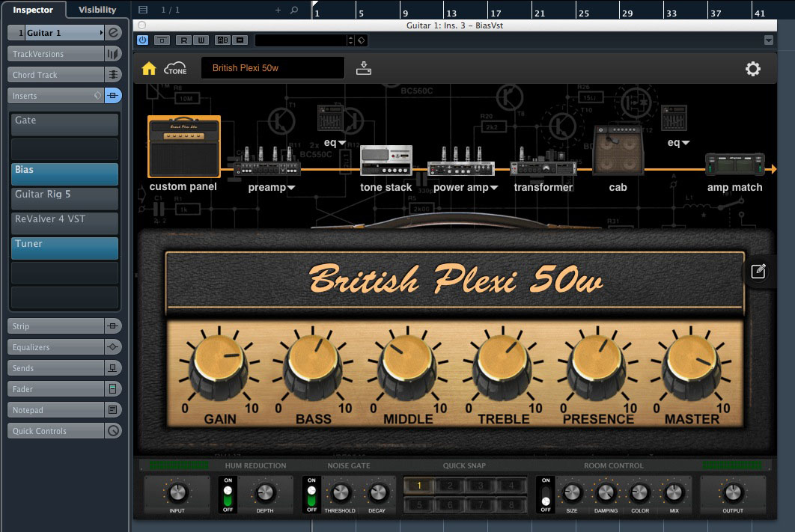Click the Fader section icon
The image size is (795, 532).
click(112, 388)
